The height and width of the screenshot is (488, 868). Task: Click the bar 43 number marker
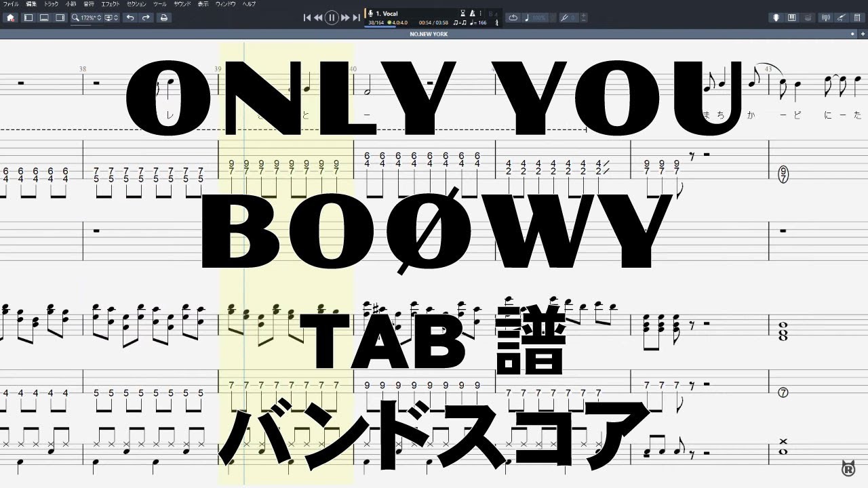(768, 68)
